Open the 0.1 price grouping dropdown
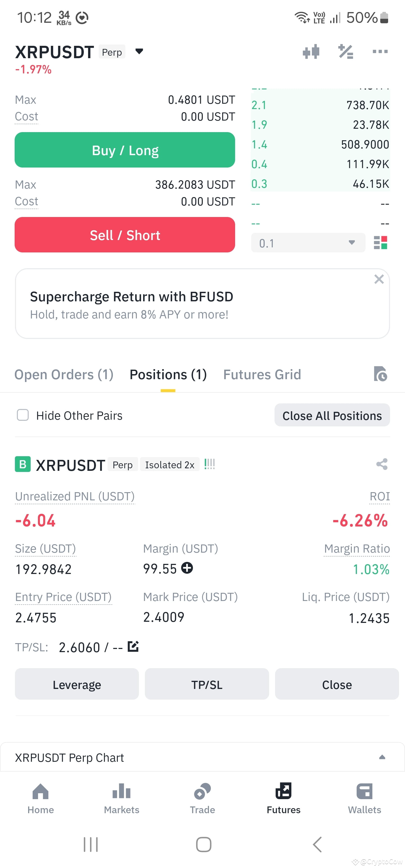The width and height of the screenshot is (405, 868). point(308,243)
